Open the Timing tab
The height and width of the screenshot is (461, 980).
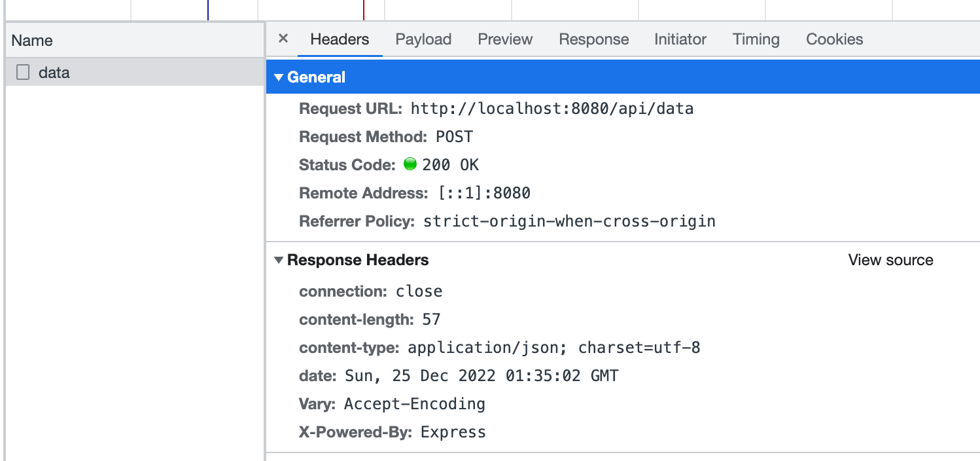[x=756, y=39]
